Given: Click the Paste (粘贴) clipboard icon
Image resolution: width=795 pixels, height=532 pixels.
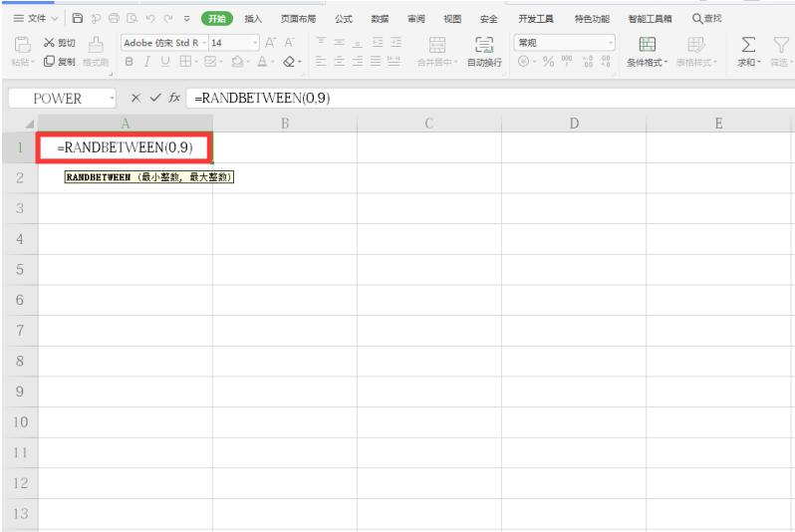Looking at the screenshot, I should [x=22, y=45].
